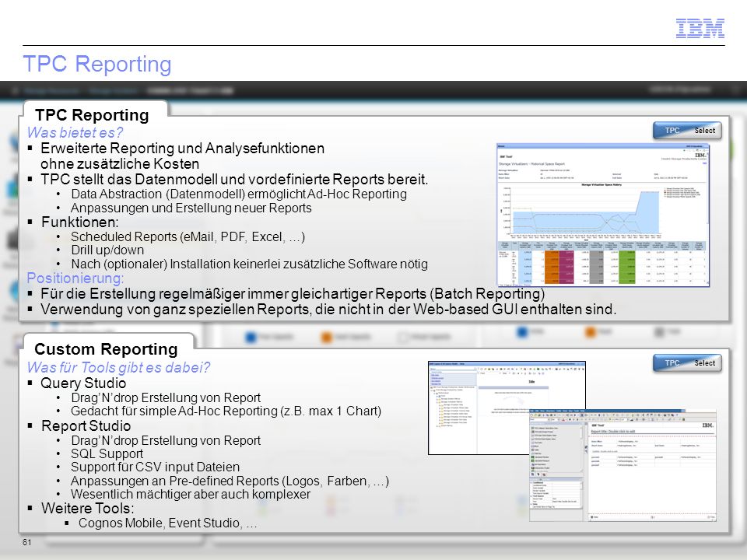Viewport: 747px width, 560px height.
Task: Click the 'Report Studio' bullet
Action: click(x=86, y=425)
